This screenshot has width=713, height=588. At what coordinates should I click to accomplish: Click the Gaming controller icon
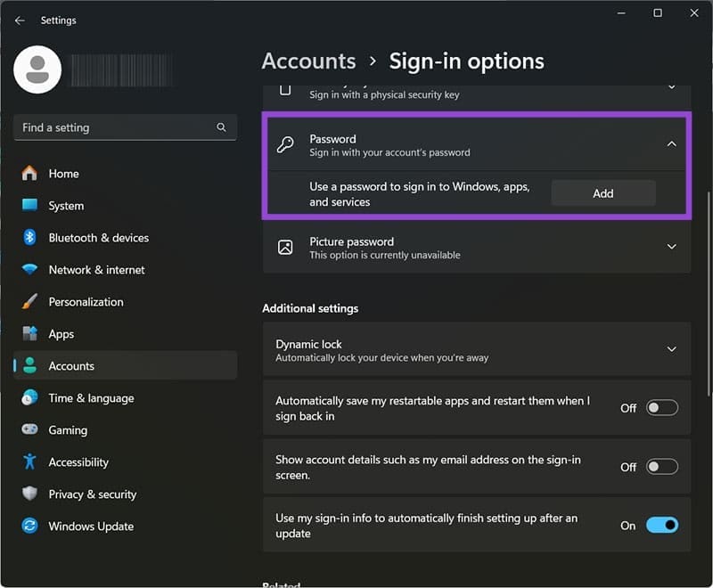click(x=30, y=430)
